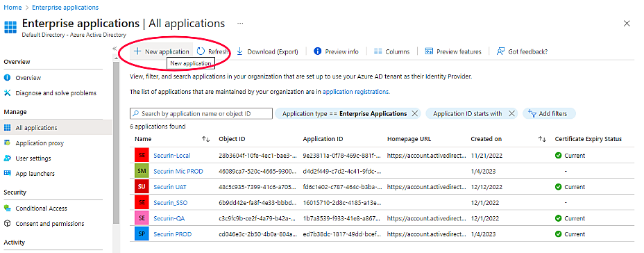
Task: Open Securin-QA application
Action: [169, 218]
